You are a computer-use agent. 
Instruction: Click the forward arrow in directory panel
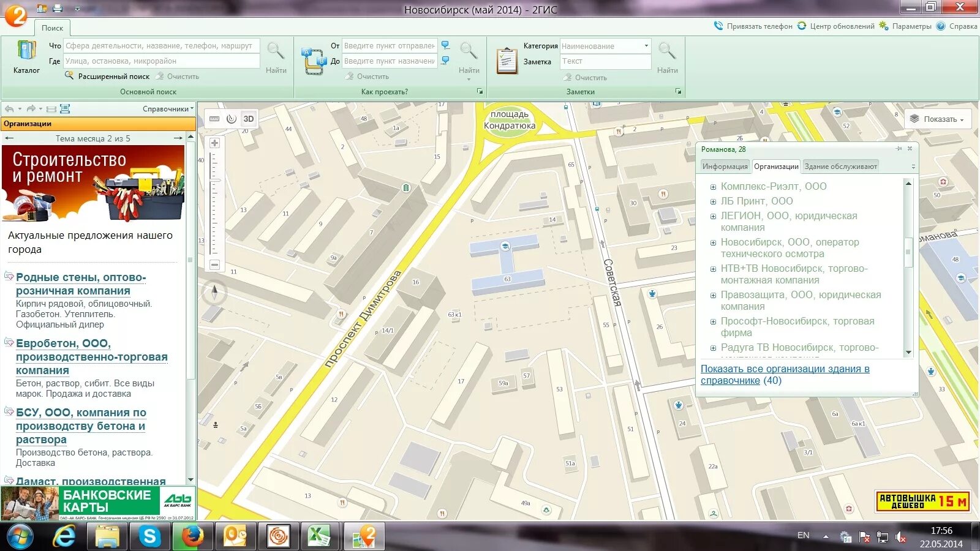click(x=31, y=109)
